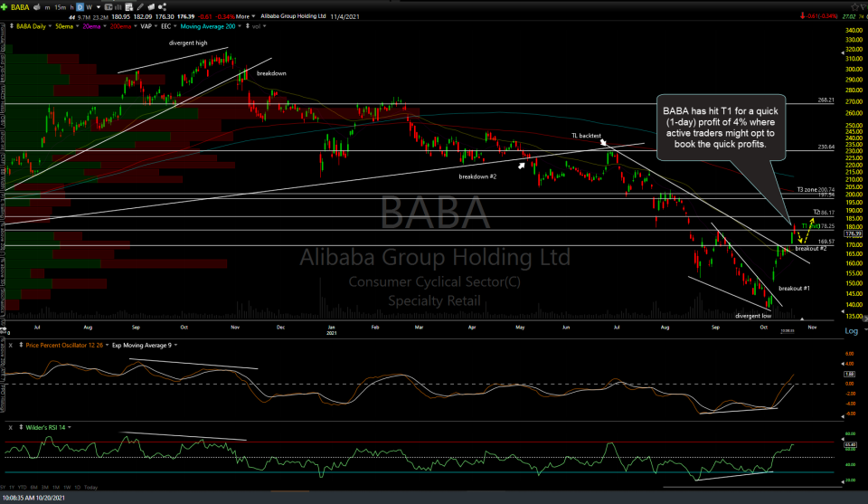Click the 169.57 support line label

[x=826, y=242]
